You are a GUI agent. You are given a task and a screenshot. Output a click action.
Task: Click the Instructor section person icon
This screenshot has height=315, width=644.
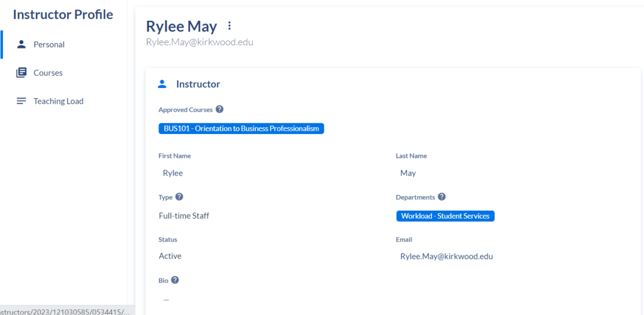(x=162, y=84)
